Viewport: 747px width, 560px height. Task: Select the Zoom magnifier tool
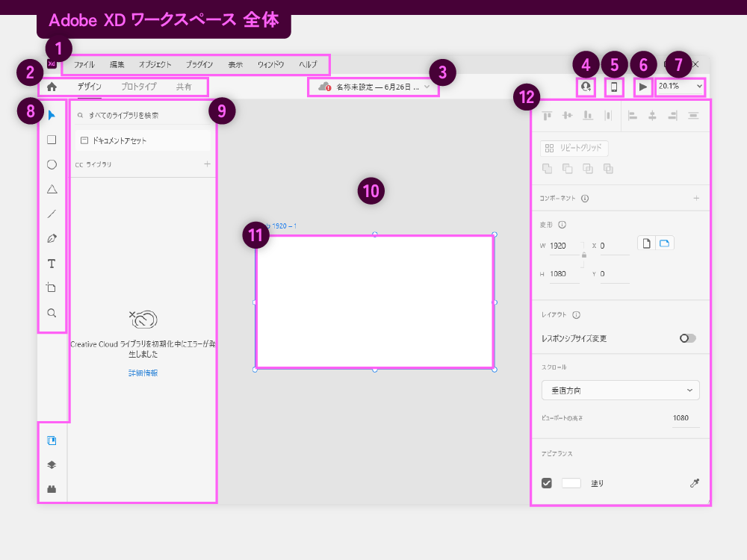pyautogui.click(x=52, y=313)
